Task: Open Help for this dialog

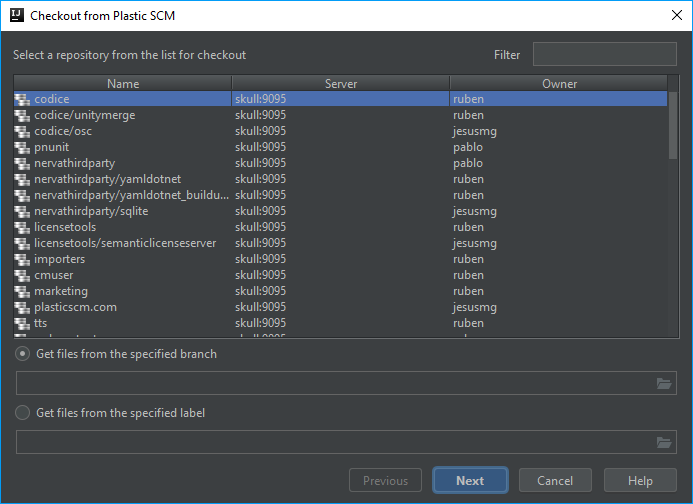Action: (x=640, y=481)
